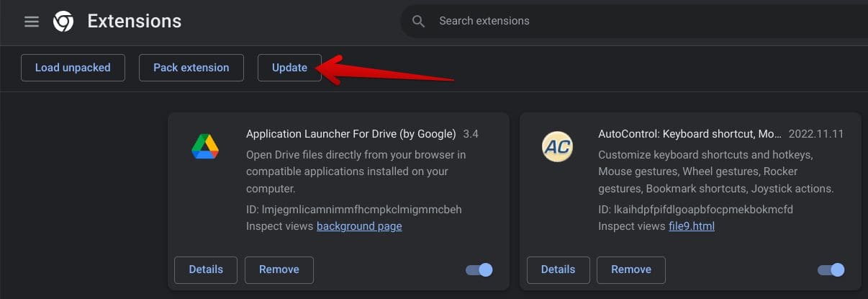Disable Application Launcher For Drive toggle
The height and width of the screenshot is (299, 868).
coord(479,269)
